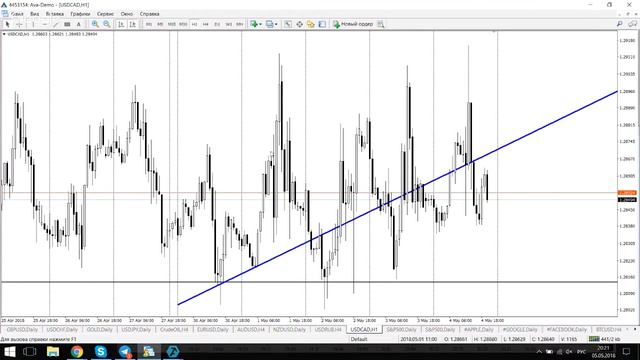
Task: Choose the trendline drawing tool
Action: (x=56, y=24)
